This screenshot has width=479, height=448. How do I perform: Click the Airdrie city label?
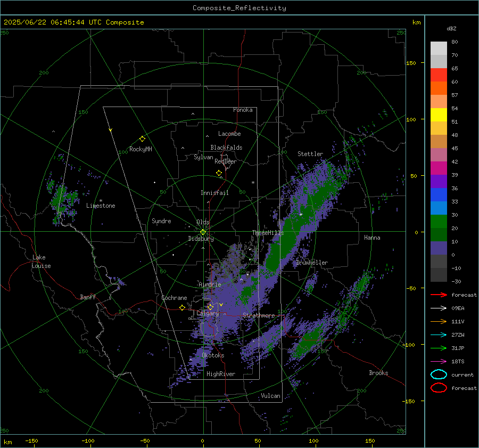[x=210, y=284]
